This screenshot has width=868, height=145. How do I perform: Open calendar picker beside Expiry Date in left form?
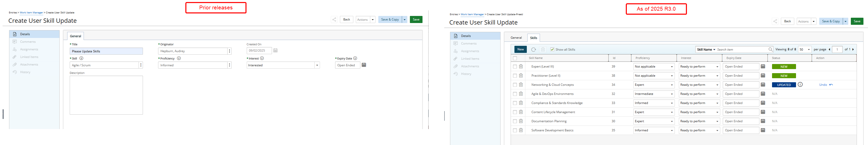364,65
